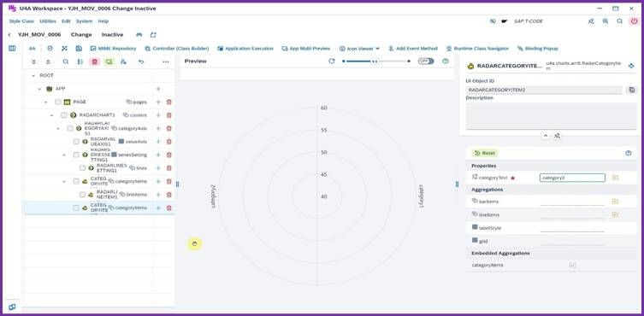Check the valueAxis row checkbox
The image size is (644, 316).
point(76,142)
